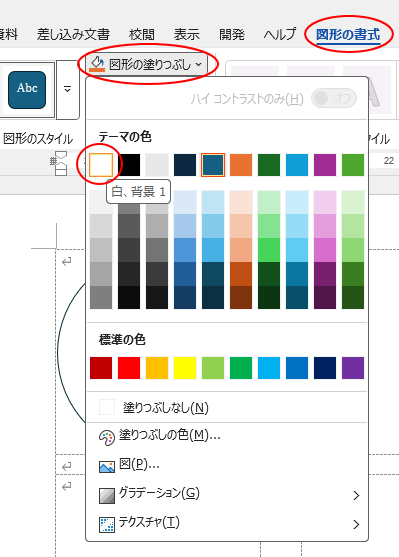Select the green standard color
Screen dimensions: 399x557
click(x=241, y=368)
